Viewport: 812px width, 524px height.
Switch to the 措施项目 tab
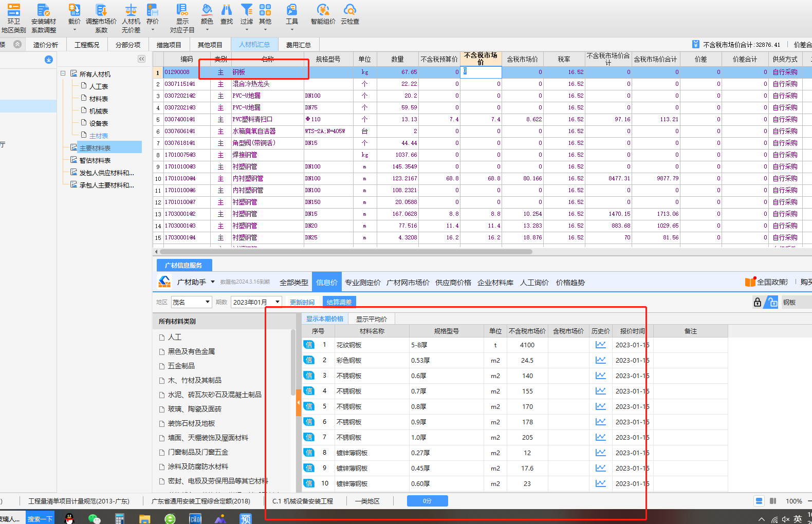[169, 45]
